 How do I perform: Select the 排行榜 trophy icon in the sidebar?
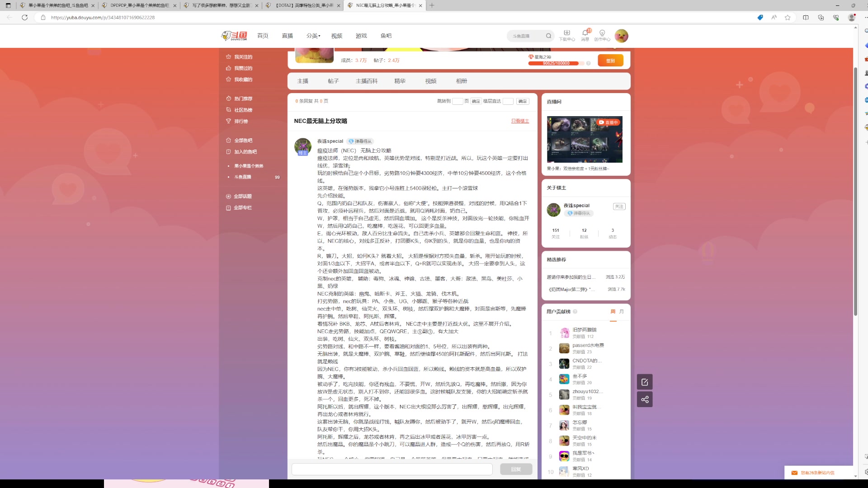tap(229, 121)
